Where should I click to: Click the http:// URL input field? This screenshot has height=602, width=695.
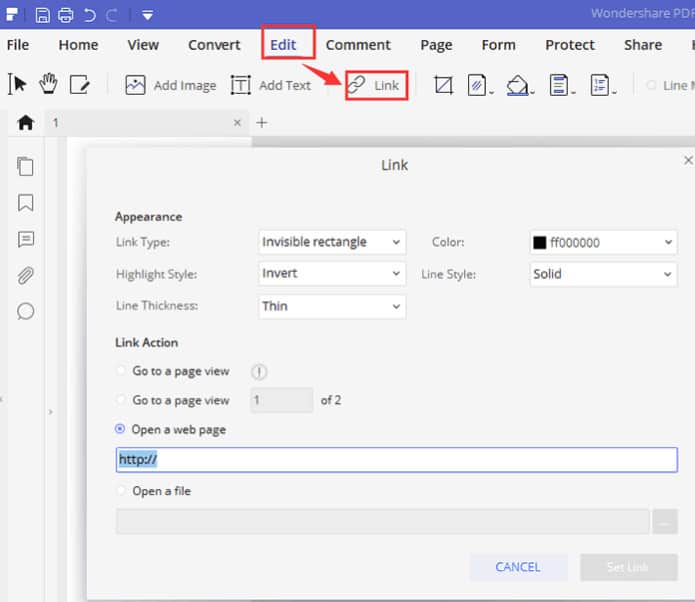pos(397,460)
